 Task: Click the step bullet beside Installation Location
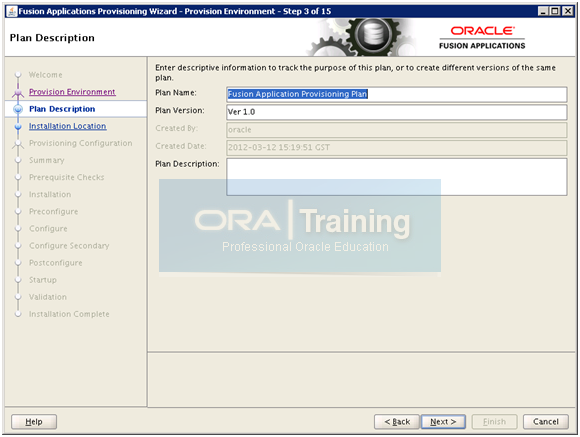18,127
